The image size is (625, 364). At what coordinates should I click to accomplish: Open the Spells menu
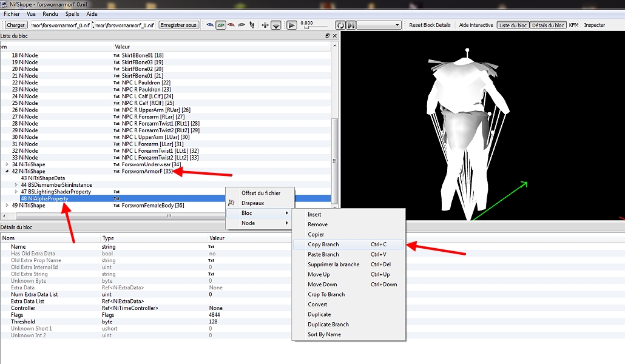point(72,13)
